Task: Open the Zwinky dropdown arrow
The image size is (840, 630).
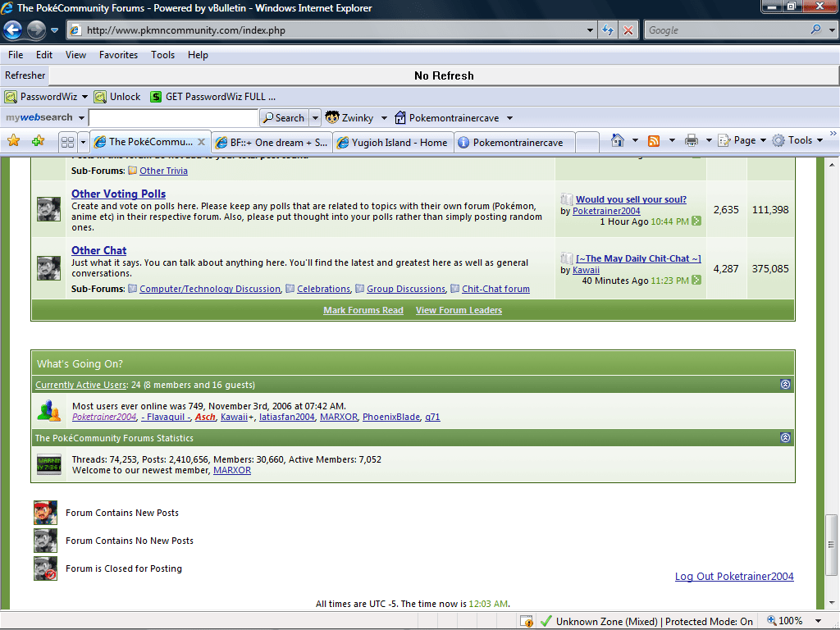Action: coord(384,118)
